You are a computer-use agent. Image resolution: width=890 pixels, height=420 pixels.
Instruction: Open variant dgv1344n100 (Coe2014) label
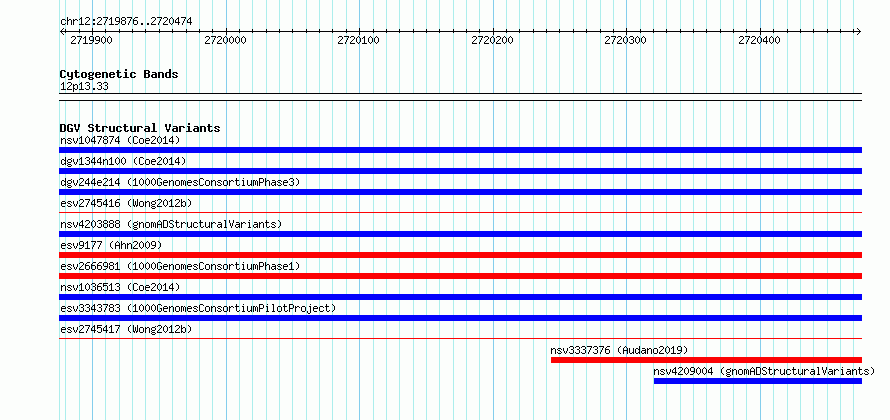(123, 161)
